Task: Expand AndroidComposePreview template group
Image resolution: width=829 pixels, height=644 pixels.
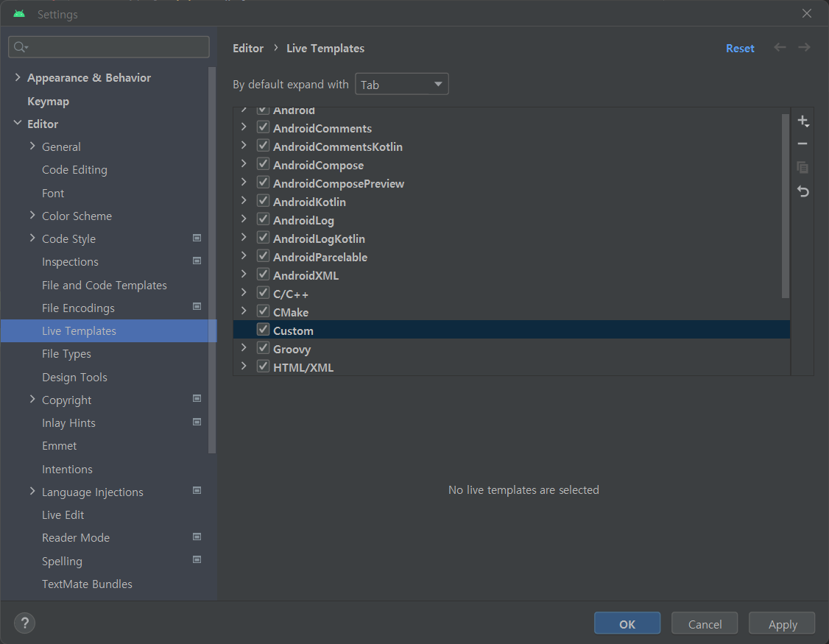Action: [x=244, y=182]
